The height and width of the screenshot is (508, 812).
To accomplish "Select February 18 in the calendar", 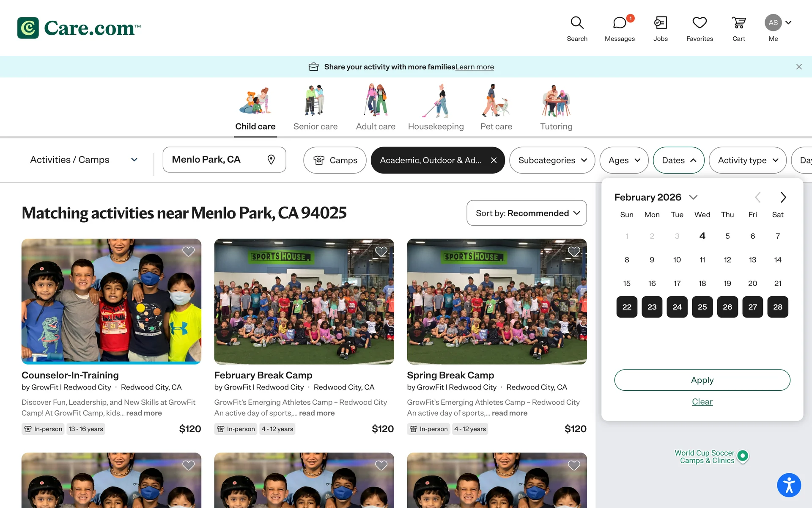I will tap(702, 283).
